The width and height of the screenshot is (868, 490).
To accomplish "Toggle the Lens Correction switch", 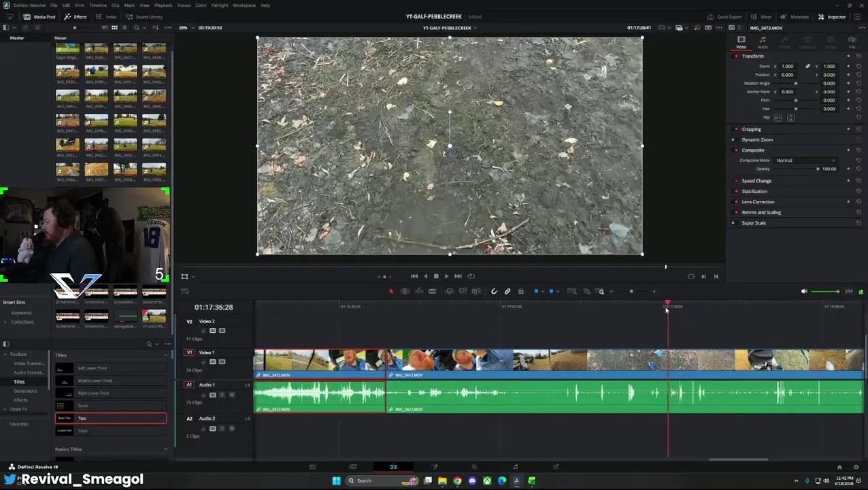I will click(736, 201).
